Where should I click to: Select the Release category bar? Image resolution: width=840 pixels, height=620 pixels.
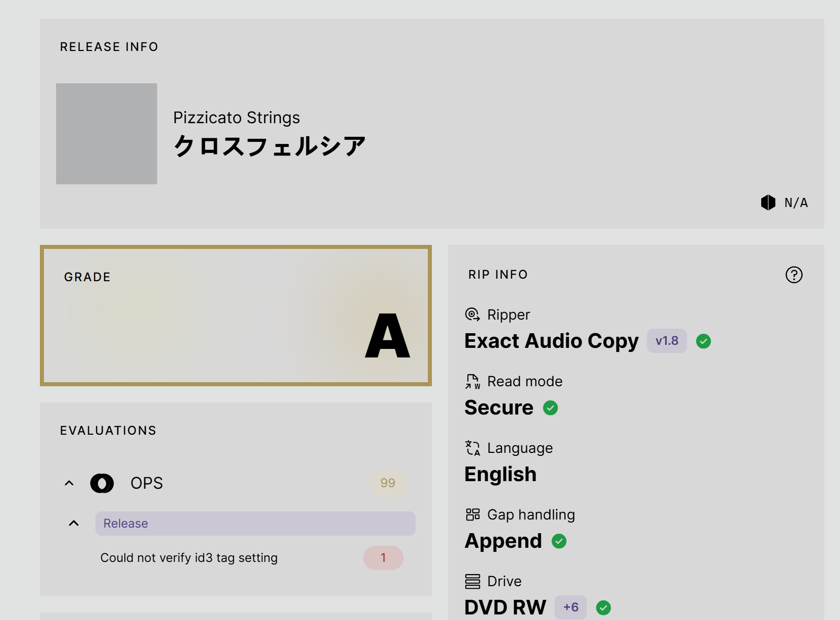coord(255,524)
